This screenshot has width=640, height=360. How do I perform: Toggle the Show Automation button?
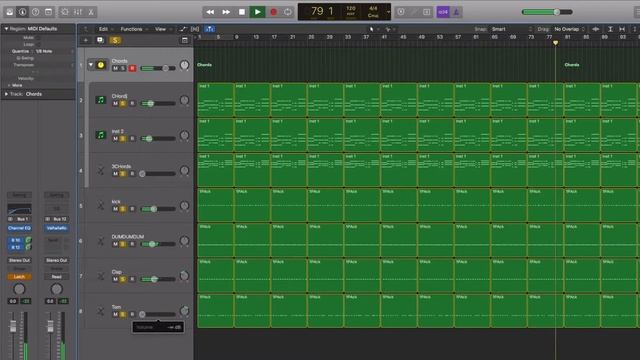(x=183, y=29)
